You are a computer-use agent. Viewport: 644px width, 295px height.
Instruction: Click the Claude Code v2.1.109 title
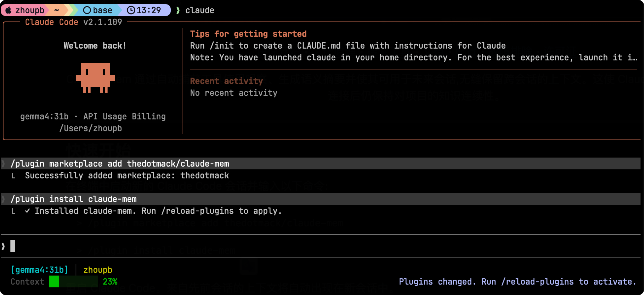73,22
